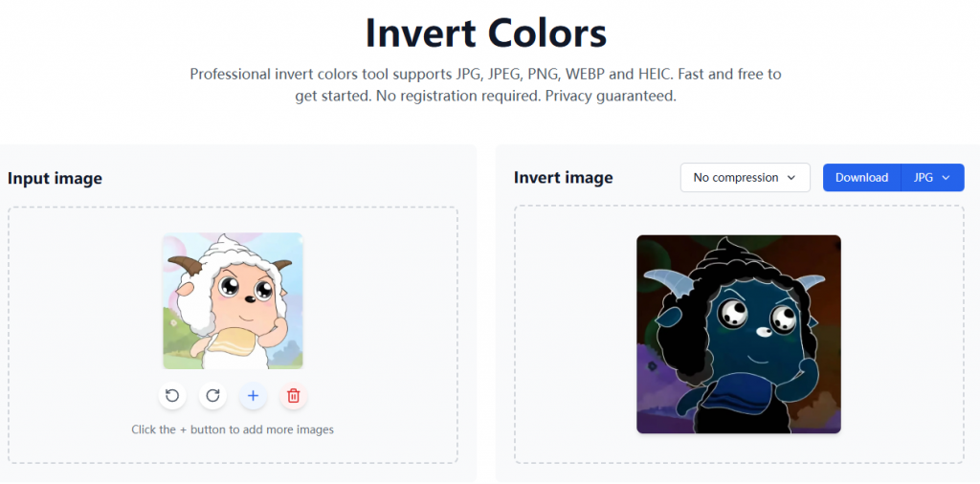The height and width of the screenshot is (484, 980).
Task: Click the chevron arrow next to JPG
Action: [x=947, y=178]
